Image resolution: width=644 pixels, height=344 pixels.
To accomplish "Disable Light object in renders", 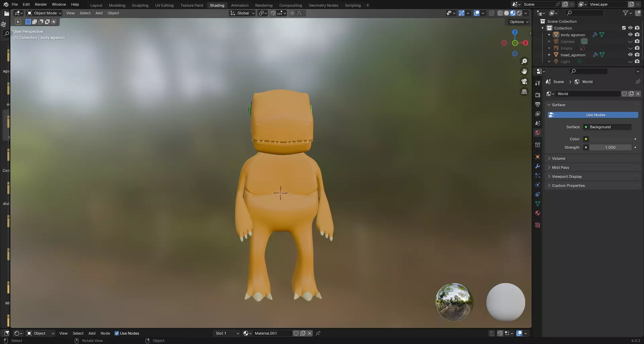I will tap(637, 61).
